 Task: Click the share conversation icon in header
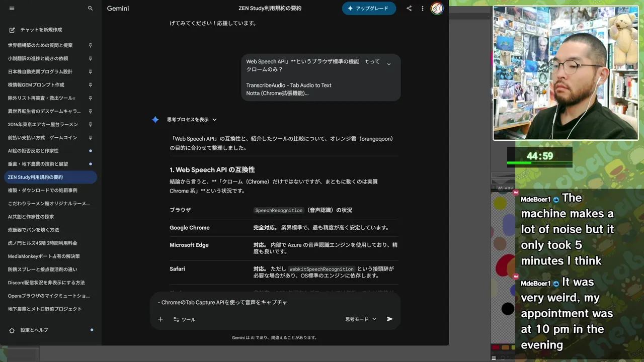(x=409, y=9)
